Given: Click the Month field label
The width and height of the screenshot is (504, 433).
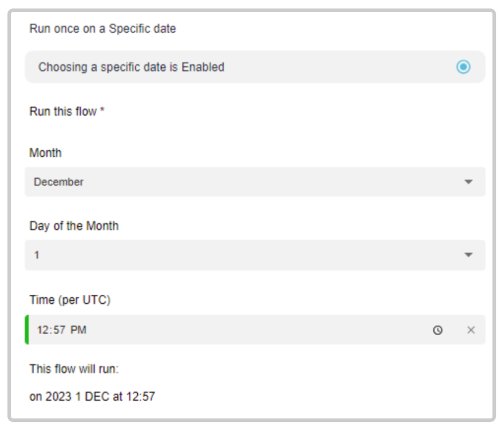Looking at the screenshot, I should 45,153.
